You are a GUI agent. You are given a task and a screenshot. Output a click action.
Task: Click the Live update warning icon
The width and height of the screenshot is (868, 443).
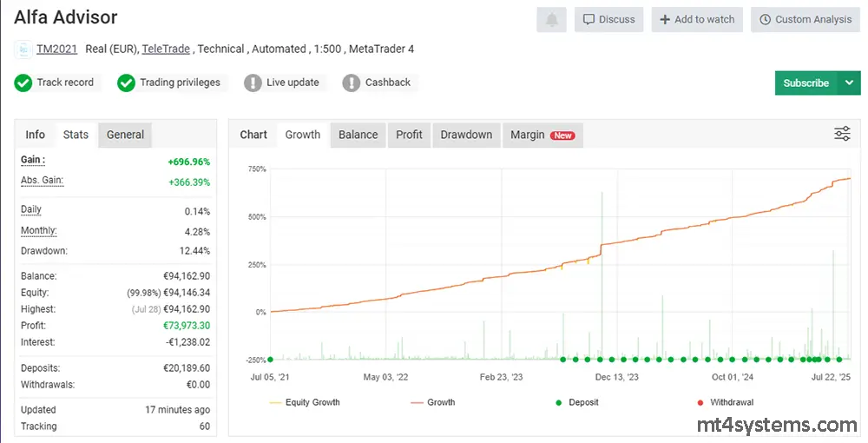click(253, 83)
